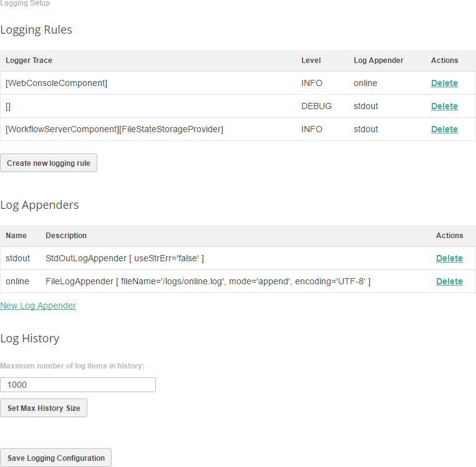Click the Logger Trace column header
The height and width of the screenshot is (467, 476).
pos(29,60)
